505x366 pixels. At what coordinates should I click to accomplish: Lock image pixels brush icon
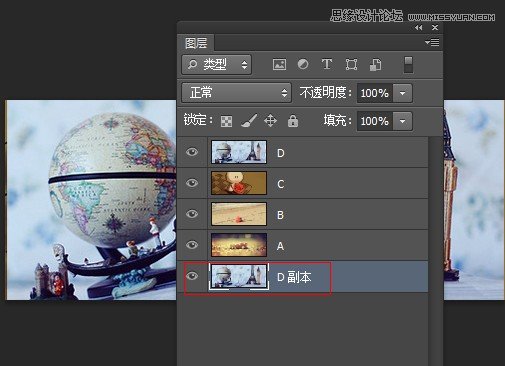point(249,121)
